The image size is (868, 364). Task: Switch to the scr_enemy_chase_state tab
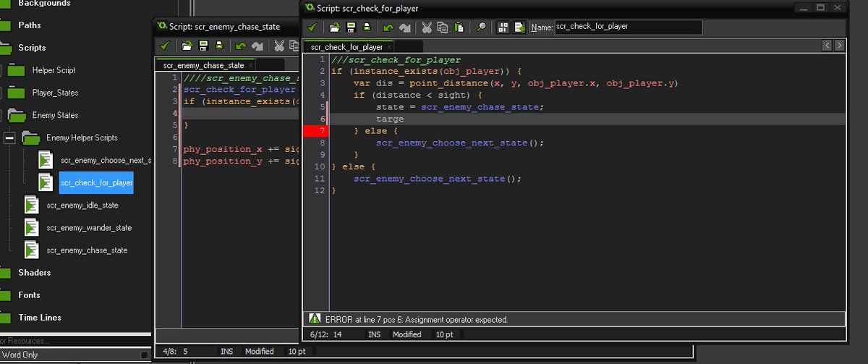point(203,65)
